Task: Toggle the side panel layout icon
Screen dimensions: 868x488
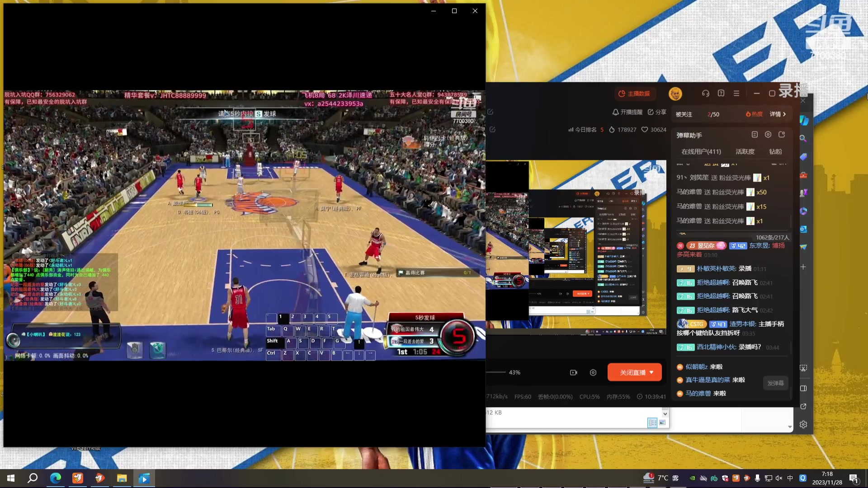Action: (x=803, y=389)
